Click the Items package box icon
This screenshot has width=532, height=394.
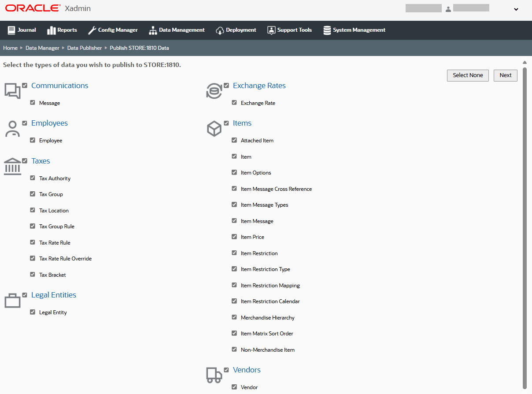214,128
